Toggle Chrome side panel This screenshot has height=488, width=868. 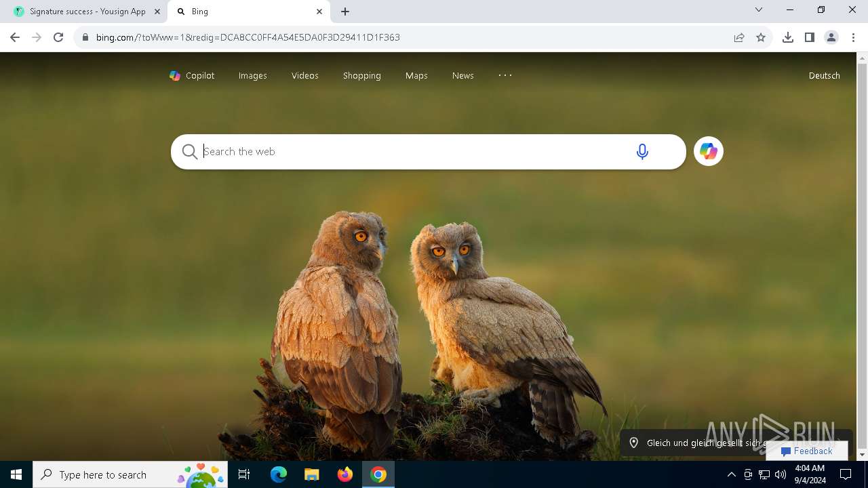pos(810,37)
